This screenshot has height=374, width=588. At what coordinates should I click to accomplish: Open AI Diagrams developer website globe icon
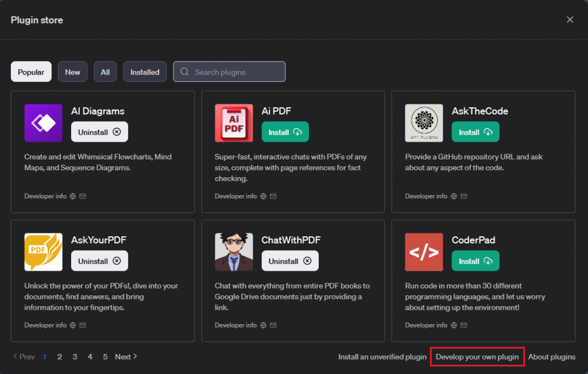pyautogui.click(x=73, y=196)
